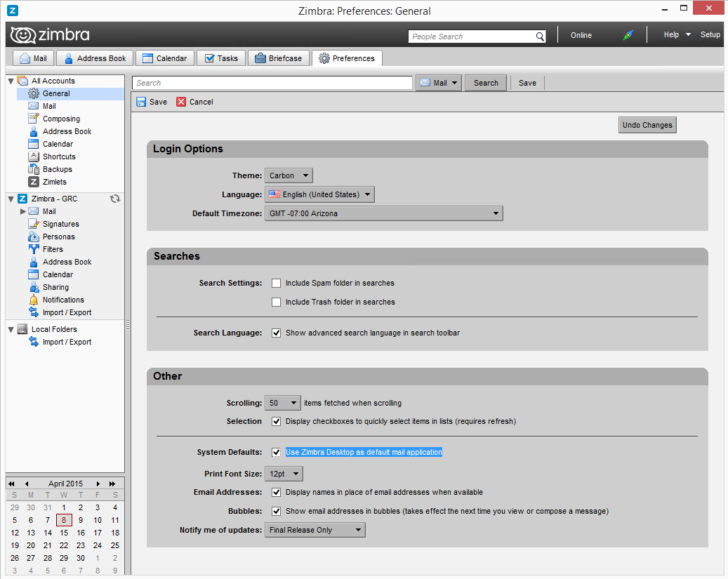This screenshot has width=728, height=579.
Task: Go to previous year in mini calendar
Action: 12,484
